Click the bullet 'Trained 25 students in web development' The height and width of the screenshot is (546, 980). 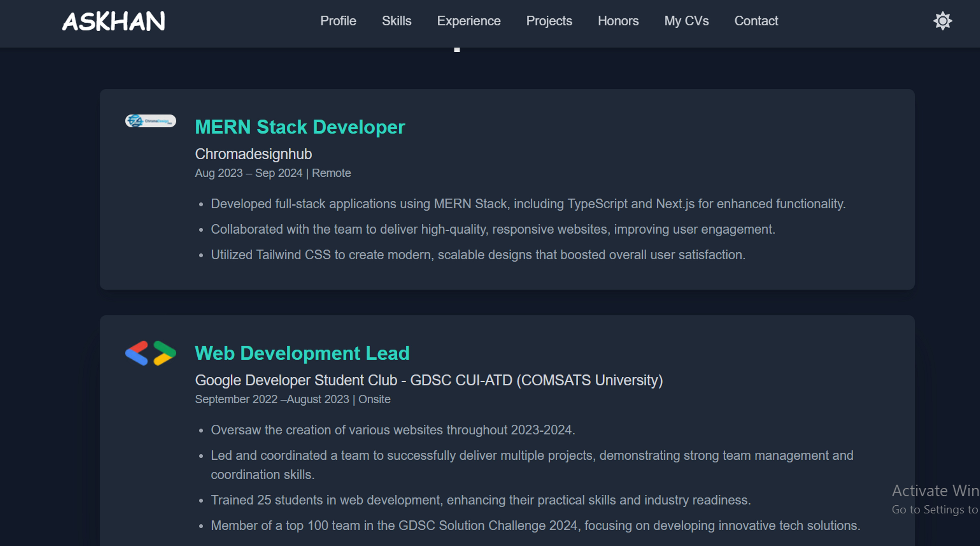[x=481, y=500]
